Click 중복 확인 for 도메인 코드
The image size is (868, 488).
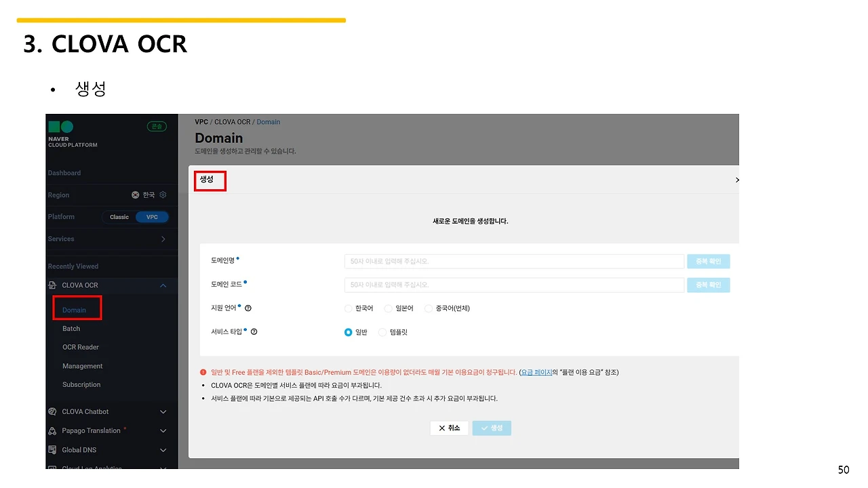pyautogui.click(x=709, y=285)
